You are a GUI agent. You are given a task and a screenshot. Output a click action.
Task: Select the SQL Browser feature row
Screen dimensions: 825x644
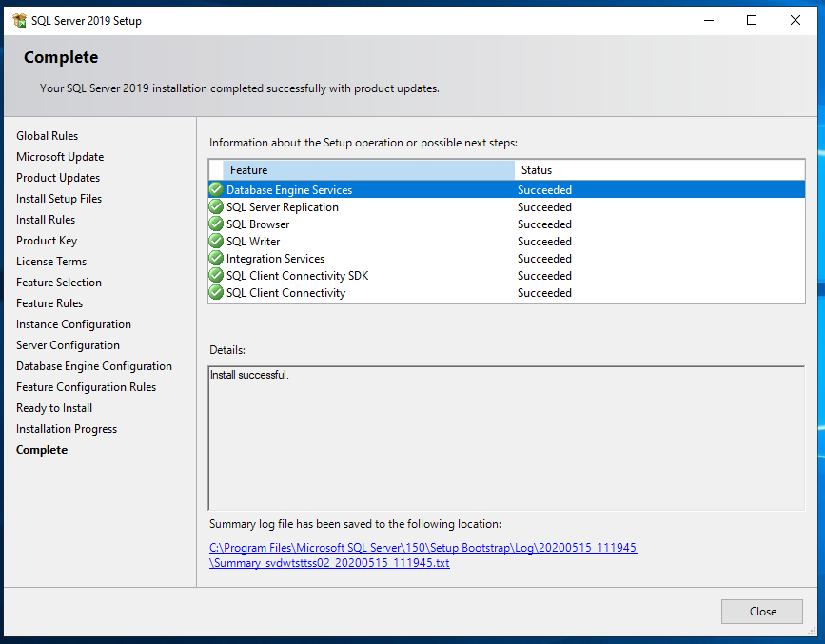(x=506, y=224)
